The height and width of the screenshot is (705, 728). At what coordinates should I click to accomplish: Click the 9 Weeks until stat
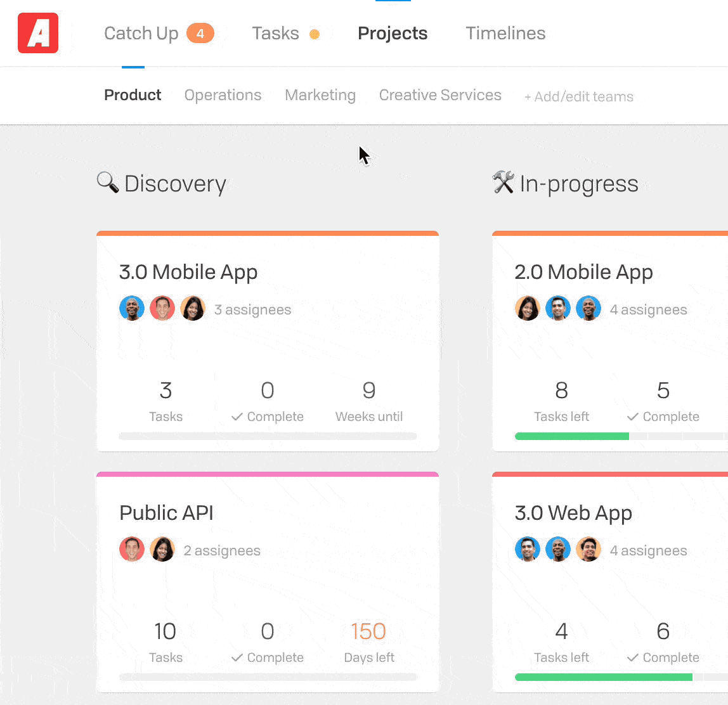[x=369, y=401]
